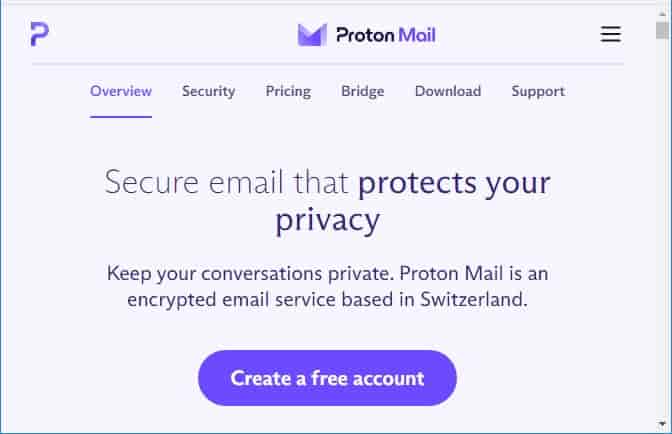Viewport: 672px width, 434px height.
Task: Click the scrollbar down arrow
Action: [663, 424]
